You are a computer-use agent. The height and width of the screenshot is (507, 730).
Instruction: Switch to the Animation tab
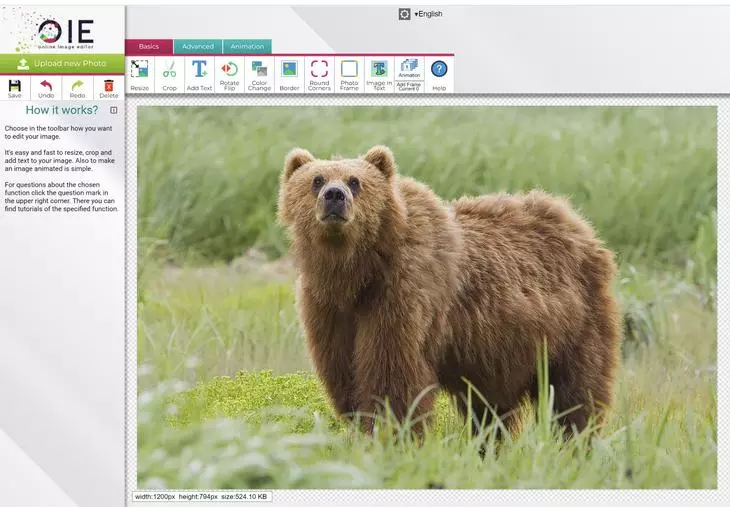pos(247,46)
